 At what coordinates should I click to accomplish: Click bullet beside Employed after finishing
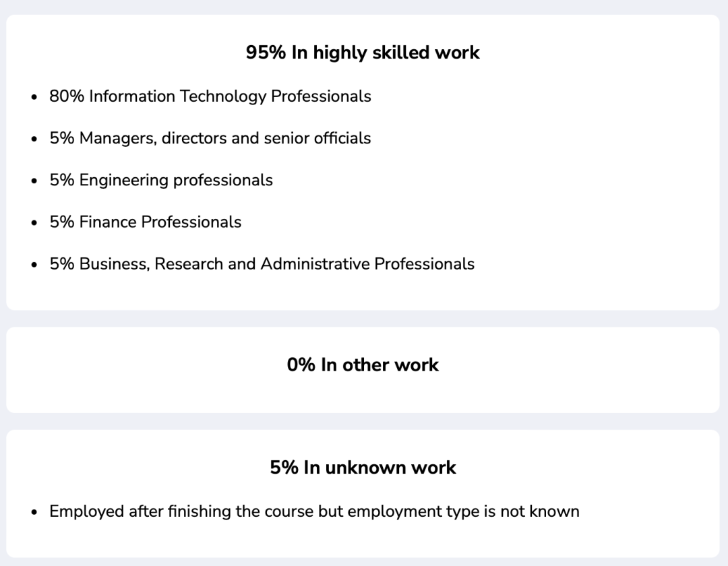pos(34,511)
